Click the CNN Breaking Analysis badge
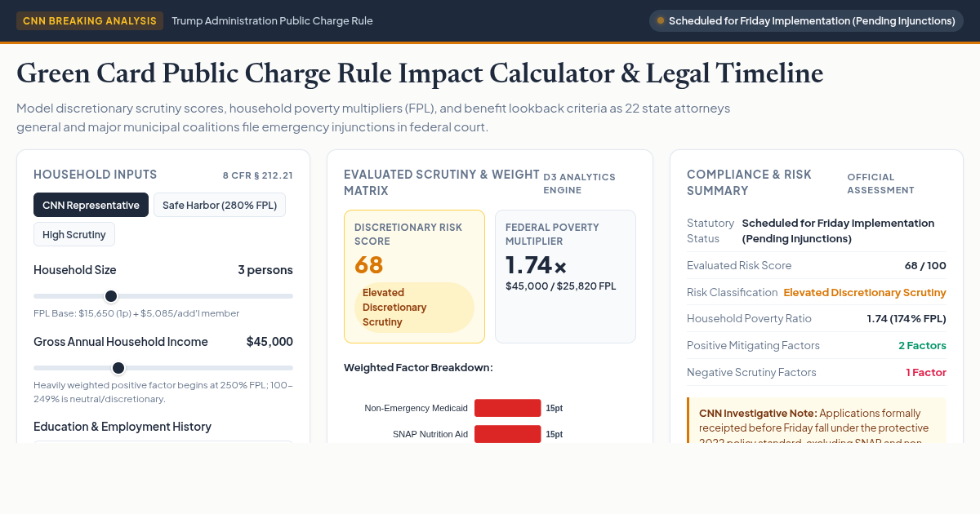980x514 pixels. [90, 20]
